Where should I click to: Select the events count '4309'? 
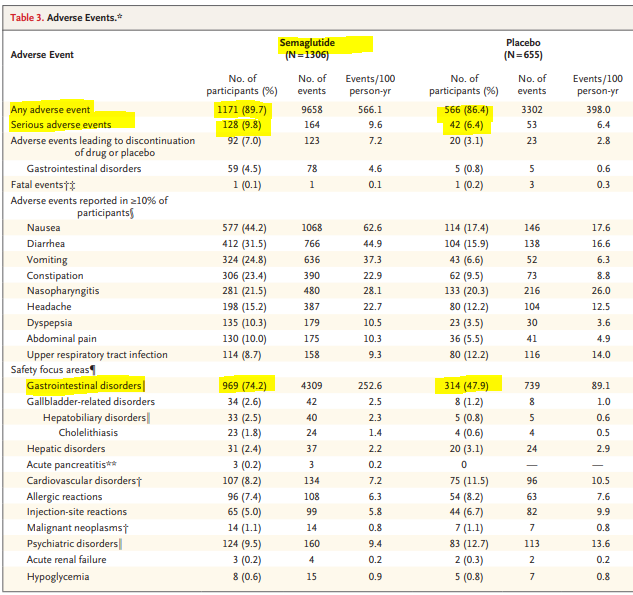pyautogui.click(x=312, y=386)
